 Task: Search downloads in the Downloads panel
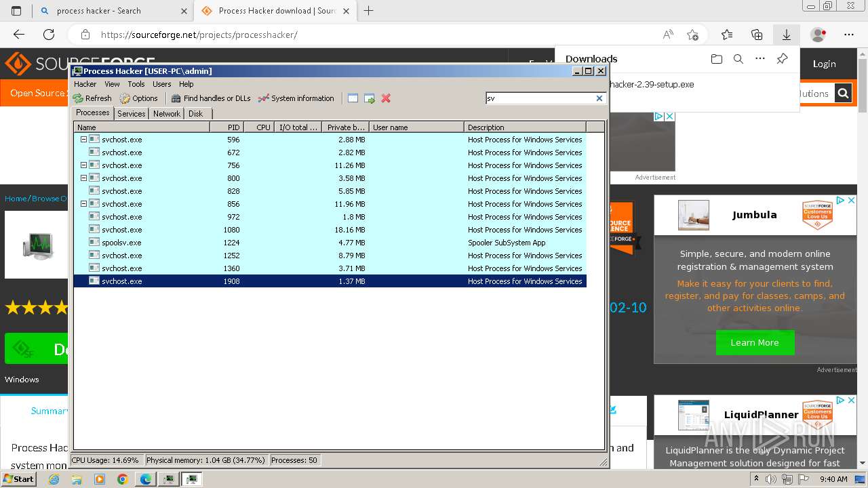tap(738, 59)
